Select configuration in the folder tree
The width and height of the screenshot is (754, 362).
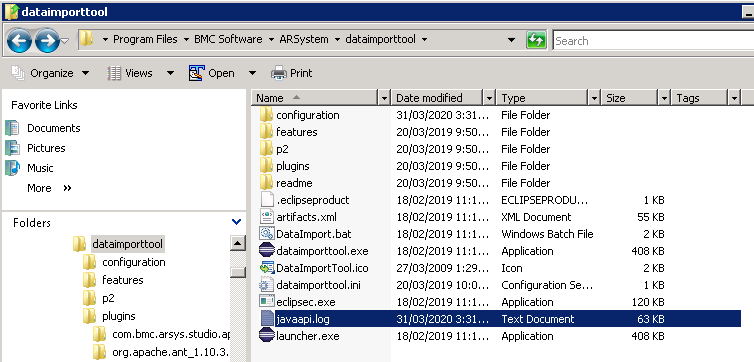[134, 262]
